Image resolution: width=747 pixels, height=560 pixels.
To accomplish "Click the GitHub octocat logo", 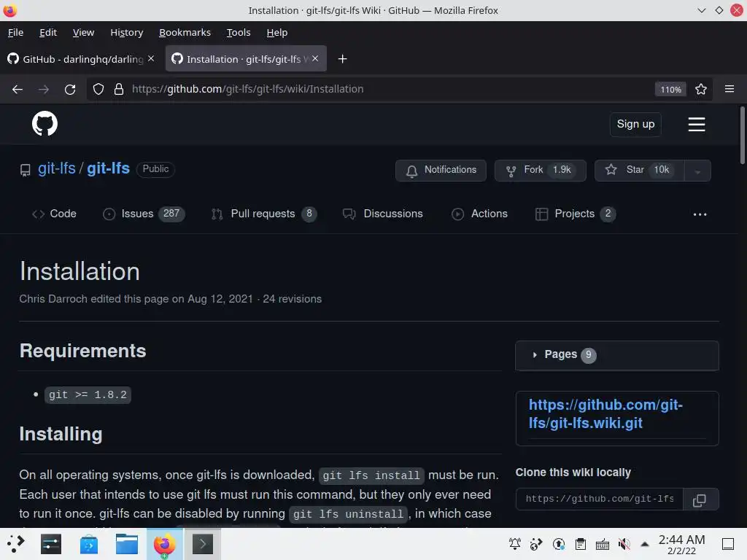I will tap(44, 124).
